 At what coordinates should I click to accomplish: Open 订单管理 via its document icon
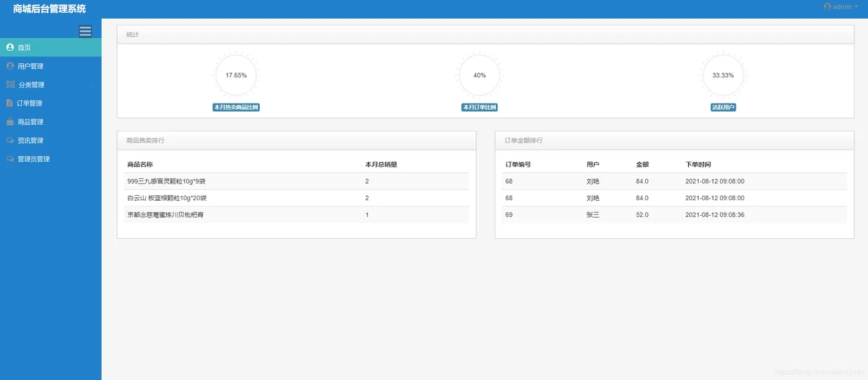coord(9,103)
